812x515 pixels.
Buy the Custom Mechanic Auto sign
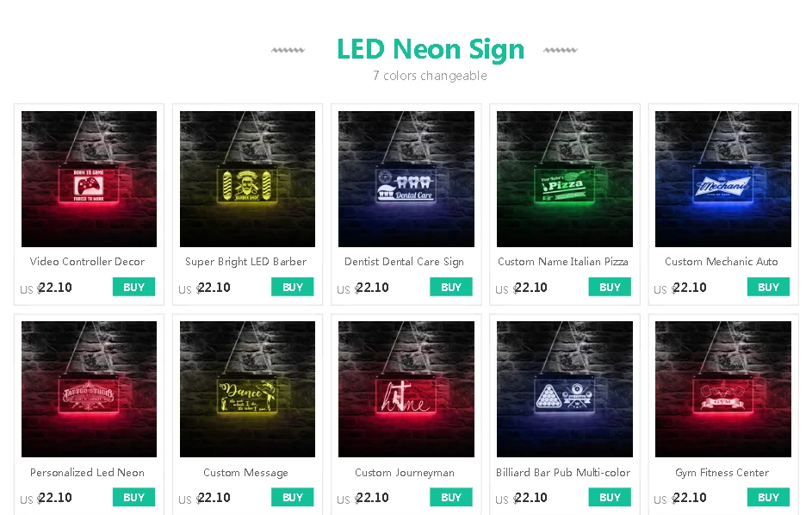pos(768,287)
